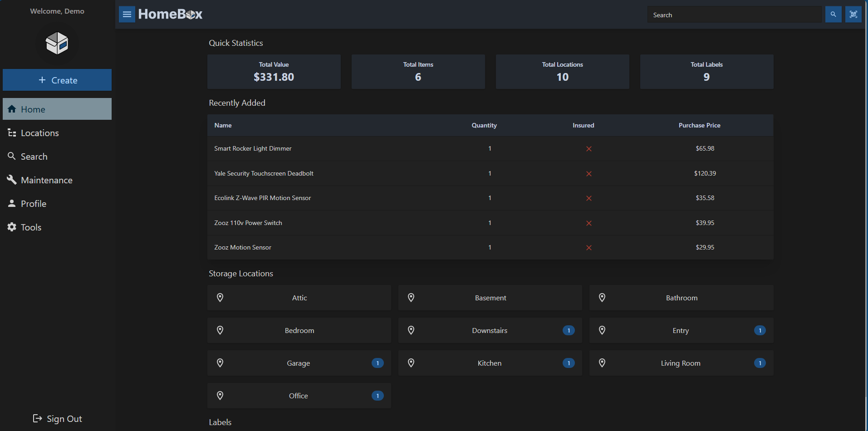Select Locations from the sidebar menu

point(39,132)
